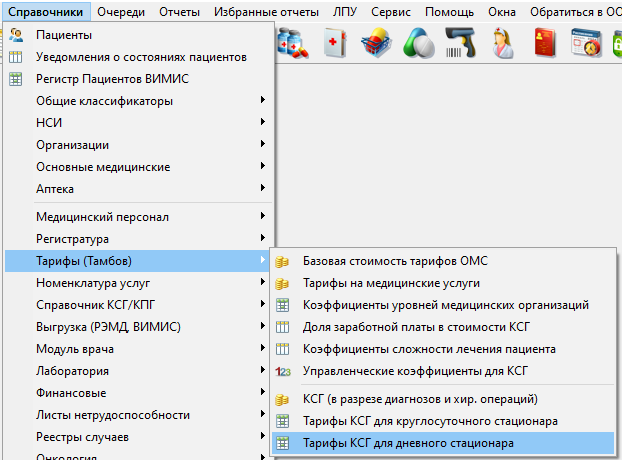Expand the Общие классификаторы submenu
622x460 pixels.
104,101
